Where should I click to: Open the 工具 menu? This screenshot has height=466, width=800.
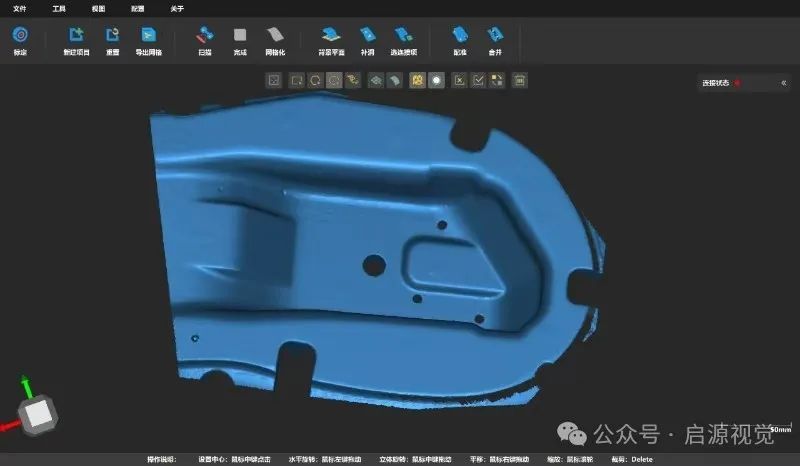tap(59, 8)
